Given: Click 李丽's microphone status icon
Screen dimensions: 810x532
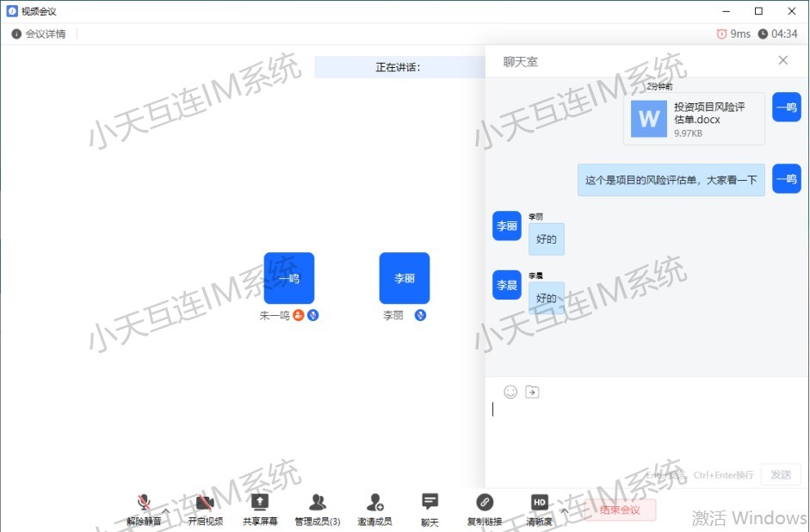Looking at the screenshot, I should tap(420, 315).
